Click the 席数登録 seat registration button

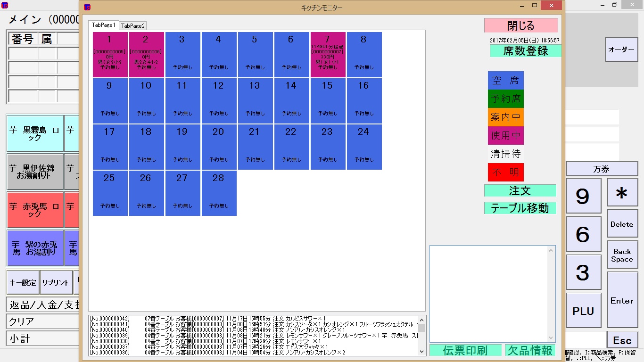(525, 51)
